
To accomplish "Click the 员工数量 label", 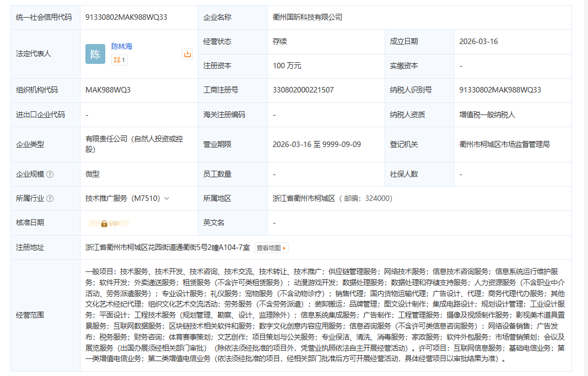I will (x=218, y=174).
